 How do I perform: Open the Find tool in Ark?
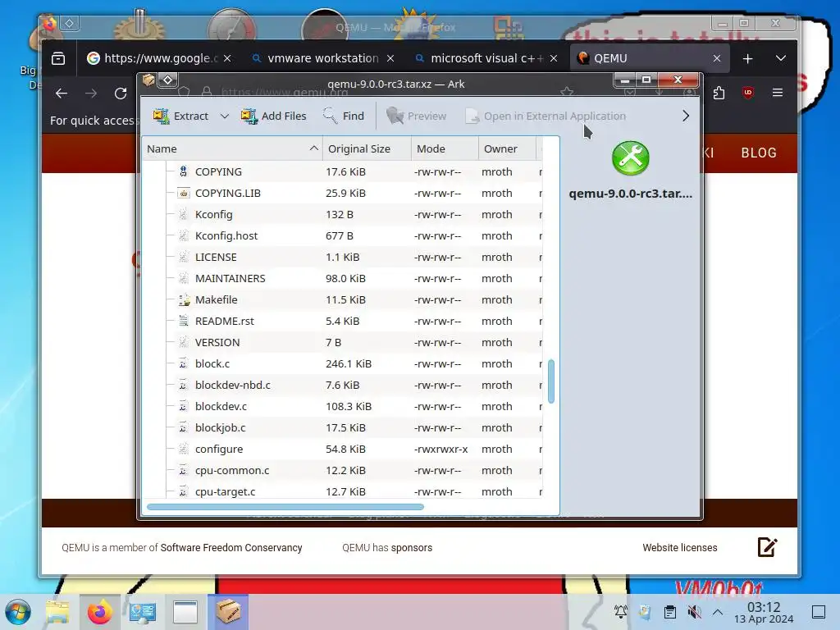pyautogui.click(x=344, y=116)
